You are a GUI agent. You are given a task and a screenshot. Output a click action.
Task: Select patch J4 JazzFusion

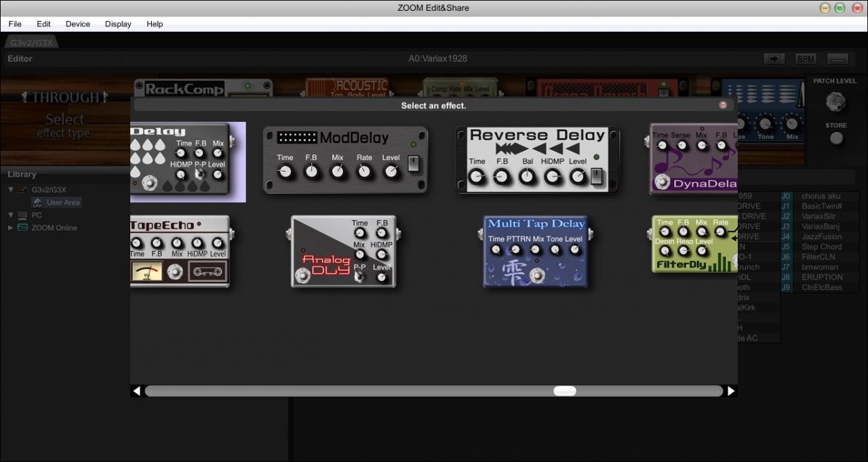tap(820, 236)
